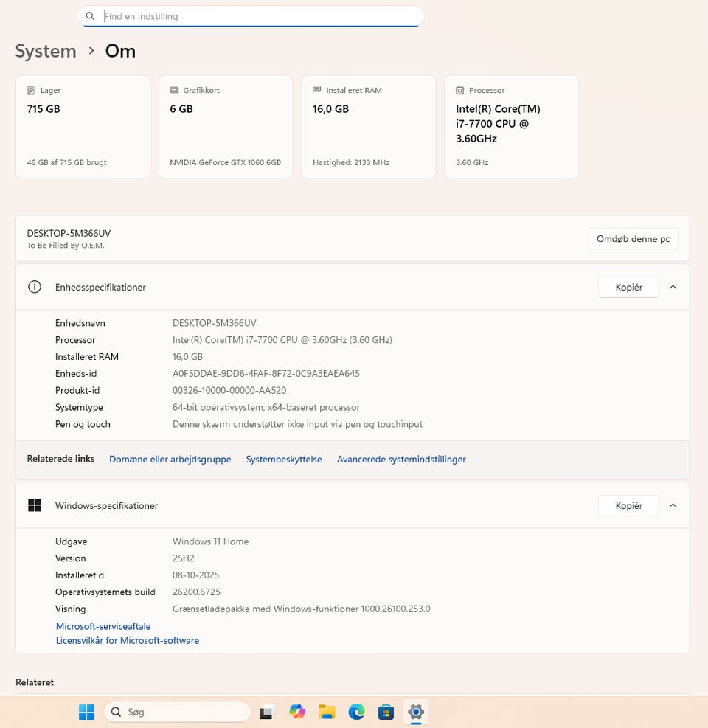Open Avancerede systemindstillinger link
The height and width of the screenshot is (728, 708).
pyautogui.click(x=401, y=460)
